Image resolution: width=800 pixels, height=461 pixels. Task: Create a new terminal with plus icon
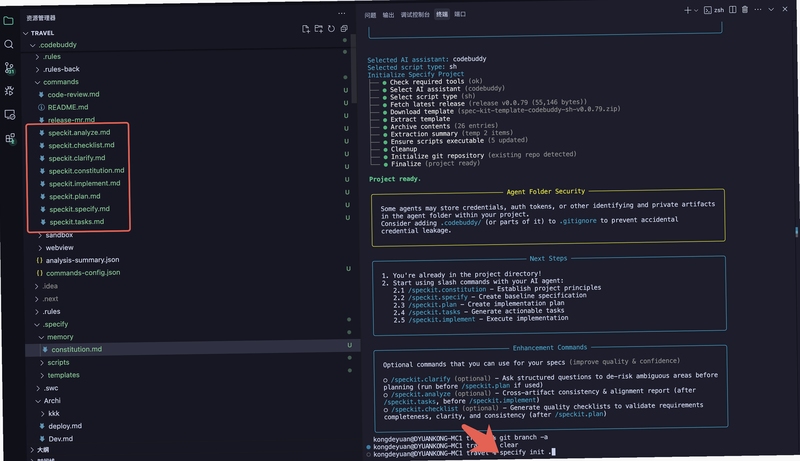687,10
